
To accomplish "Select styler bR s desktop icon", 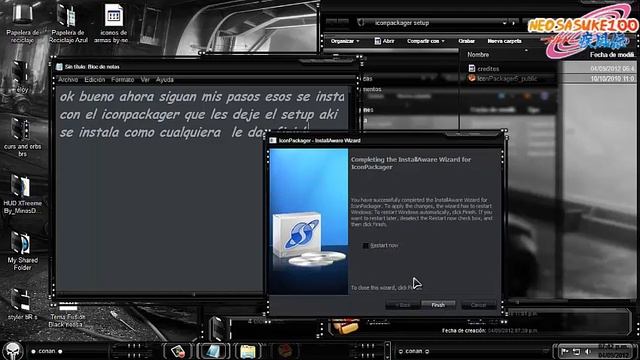I will (x=22, y=304).
